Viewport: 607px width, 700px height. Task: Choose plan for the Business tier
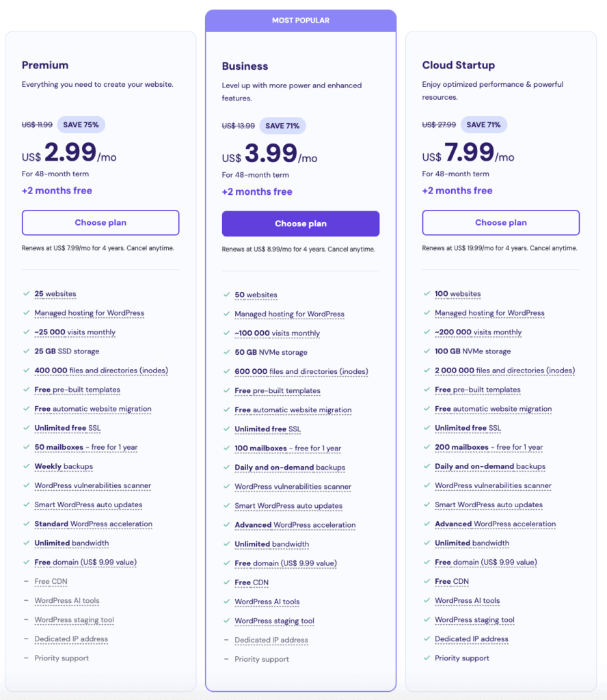(x=301, y=224)
